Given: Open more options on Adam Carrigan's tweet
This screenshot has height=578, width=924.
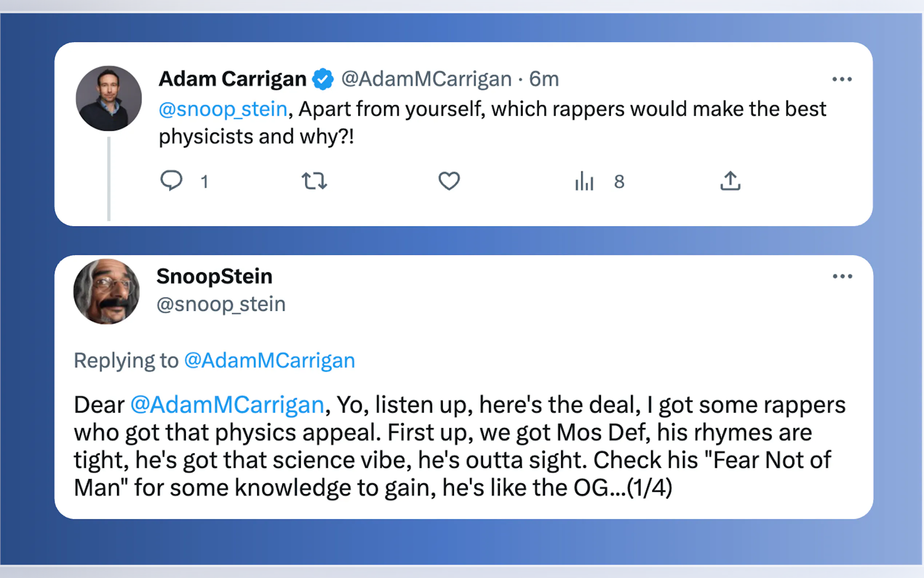Looking at the screenshot, I should (x=842, y=79).
